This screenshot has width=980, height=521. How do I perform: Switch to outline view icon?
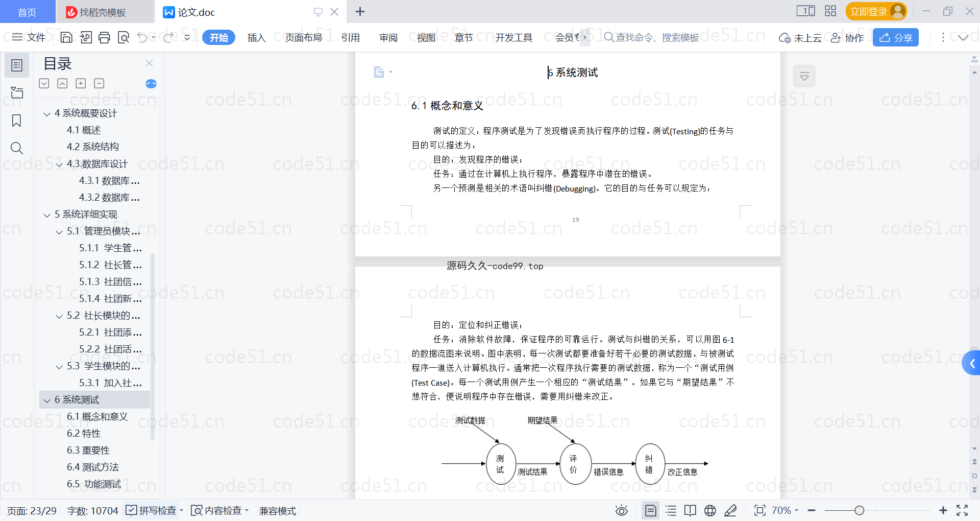click(x=671, y=510)
